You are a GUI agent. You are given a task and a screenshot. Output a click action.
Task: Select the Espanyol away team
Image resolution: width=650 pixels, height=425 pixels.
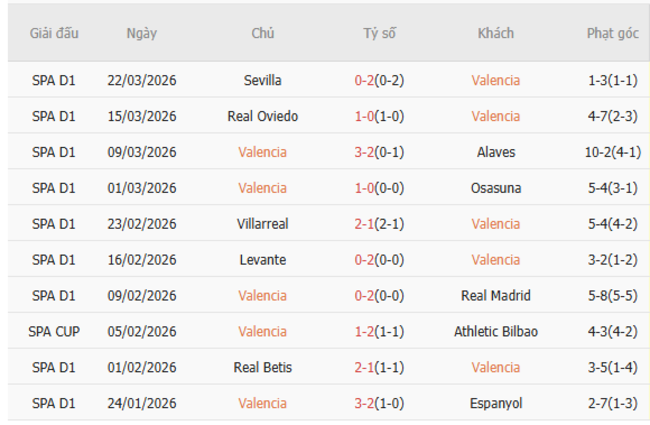(x=496, y=403)
